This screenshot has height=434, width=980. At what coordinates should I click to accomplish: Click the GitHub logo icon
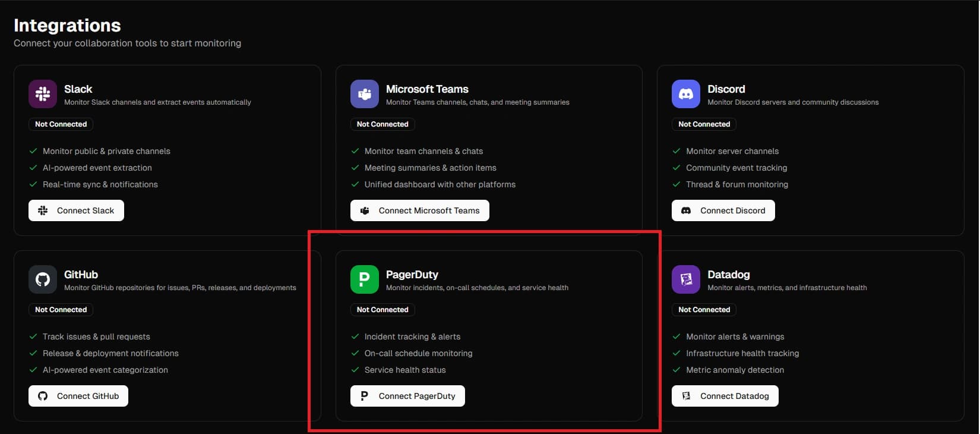[43, 279]
